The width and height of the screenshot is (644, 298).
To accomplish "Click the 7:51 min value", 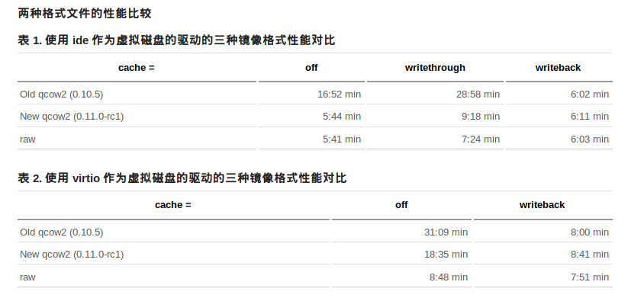I will 589,277.
